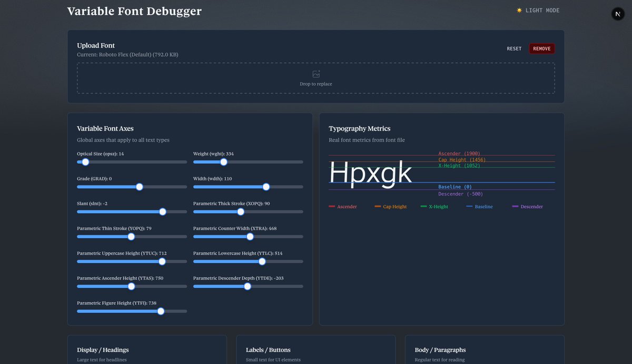Click the Ascender (1900) metric label
This screenshot has width=632, height=364.
point(459,154)
